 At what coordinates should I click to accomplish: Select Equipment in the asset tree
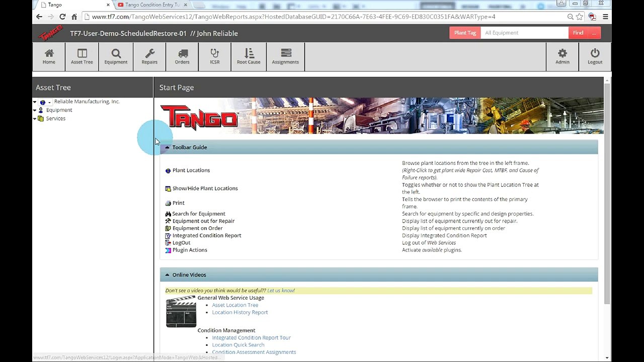click(x=59, y=110)
